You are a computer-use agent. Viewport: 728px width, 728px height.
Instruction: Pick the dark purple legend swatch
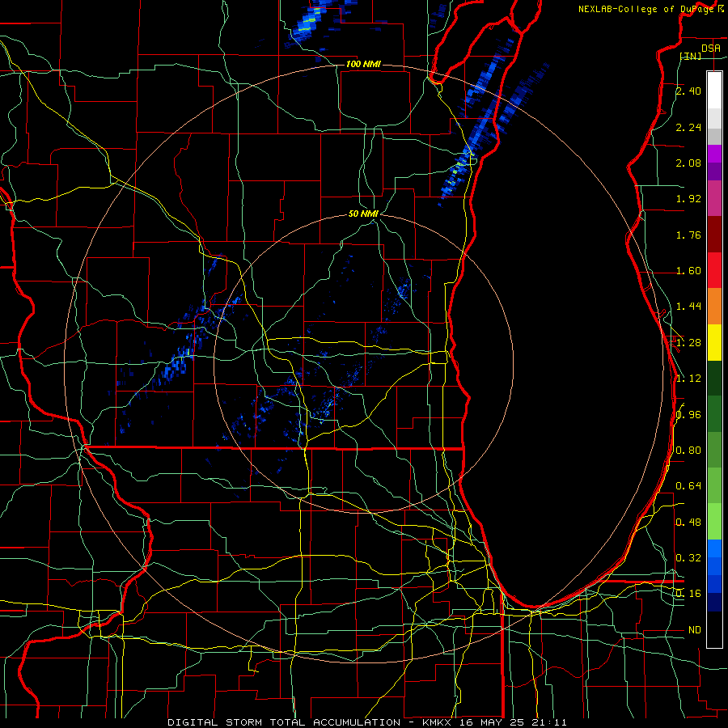(x=714, y=171)
